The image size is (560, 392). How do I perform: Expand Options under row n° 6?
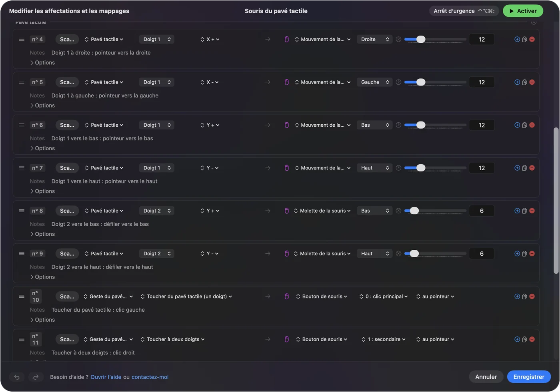click(42, 148)
